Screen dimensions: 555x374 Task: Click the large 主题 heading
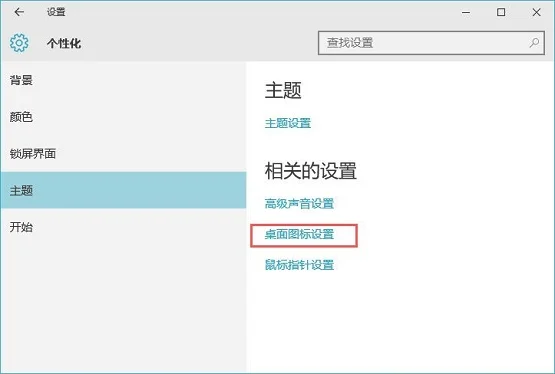pos(283,90)
